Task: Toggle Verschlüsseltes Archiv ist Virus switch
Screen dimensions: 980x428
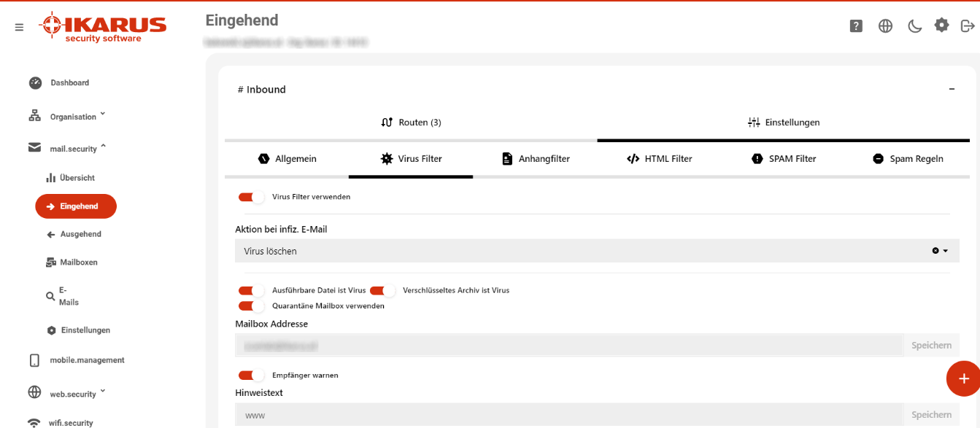Action: pos(382,290)
